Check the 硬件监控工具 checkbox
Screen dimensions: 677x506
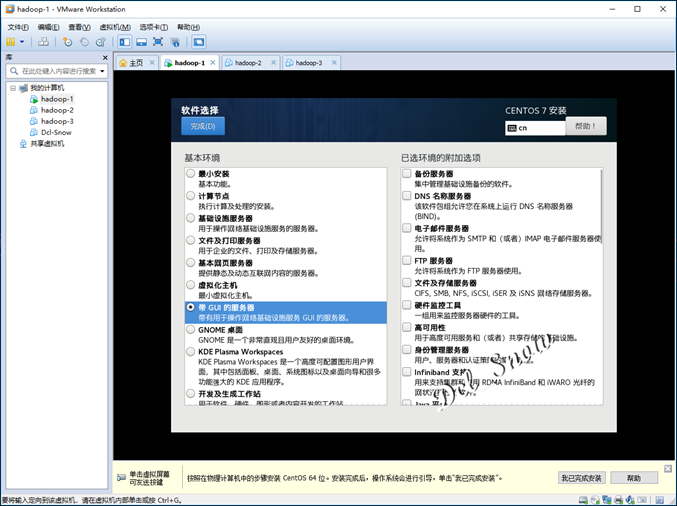pyautogui.click(x=407, y=305)
